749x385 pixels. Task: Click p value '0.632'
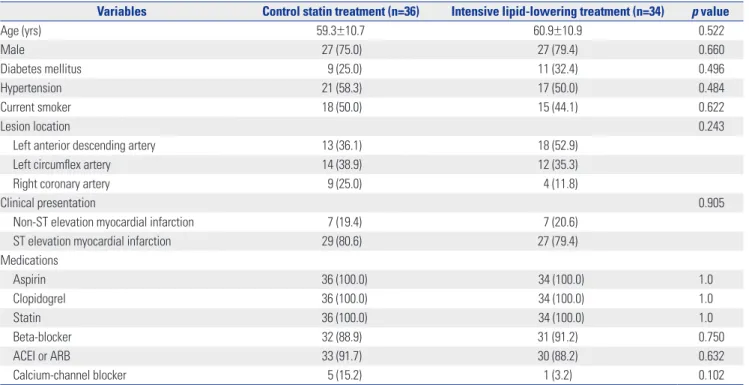click(711, 356)
